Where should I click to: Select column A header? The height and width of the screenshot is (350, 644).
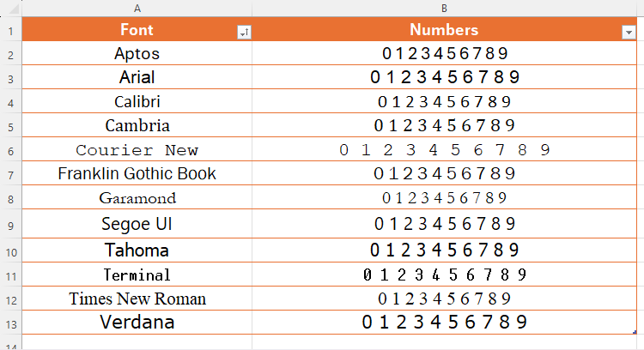[137, 8]
